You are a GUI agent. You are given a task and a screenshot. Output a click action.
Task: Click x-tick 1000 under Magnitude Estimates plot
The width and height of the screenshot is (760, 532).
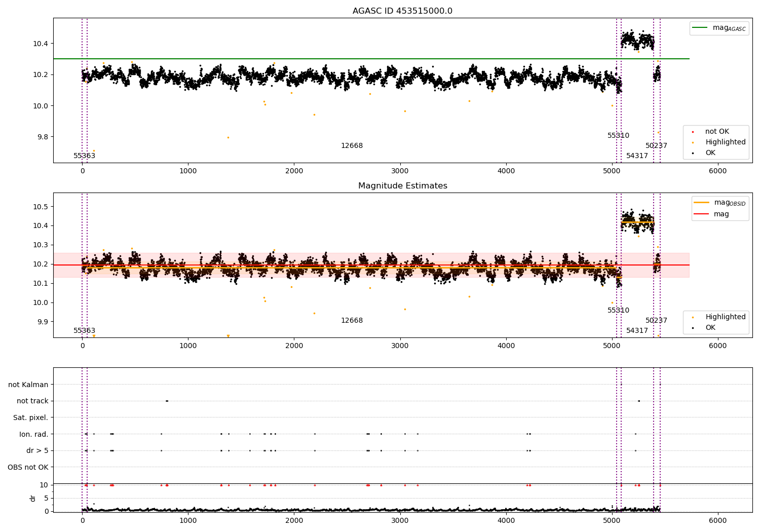[188, 346]
